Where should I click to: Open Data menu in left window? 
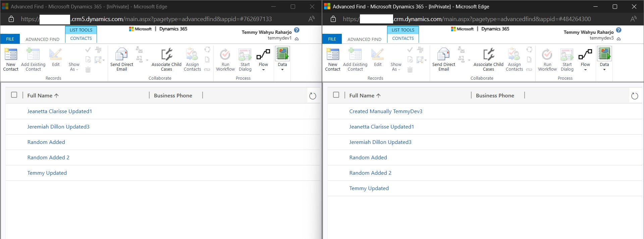(282, 59)
